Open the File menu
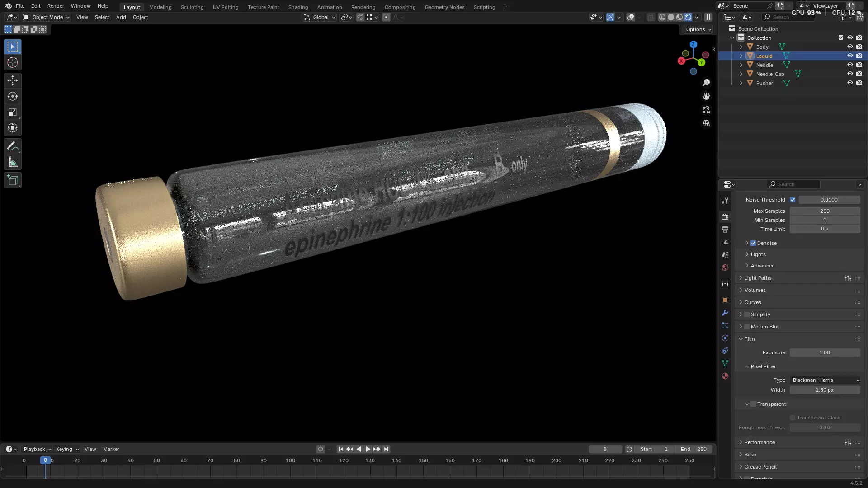 pyautogui.click(x=20, y=6)
